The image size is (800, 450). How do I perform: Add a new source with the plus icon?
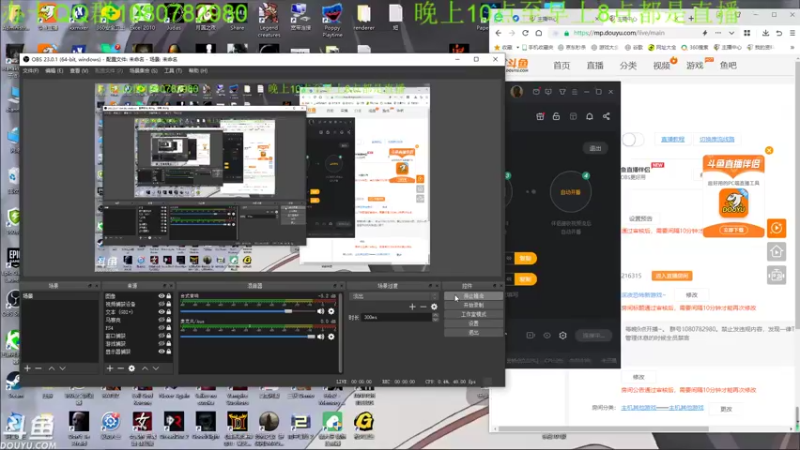[x=110, y=368]
